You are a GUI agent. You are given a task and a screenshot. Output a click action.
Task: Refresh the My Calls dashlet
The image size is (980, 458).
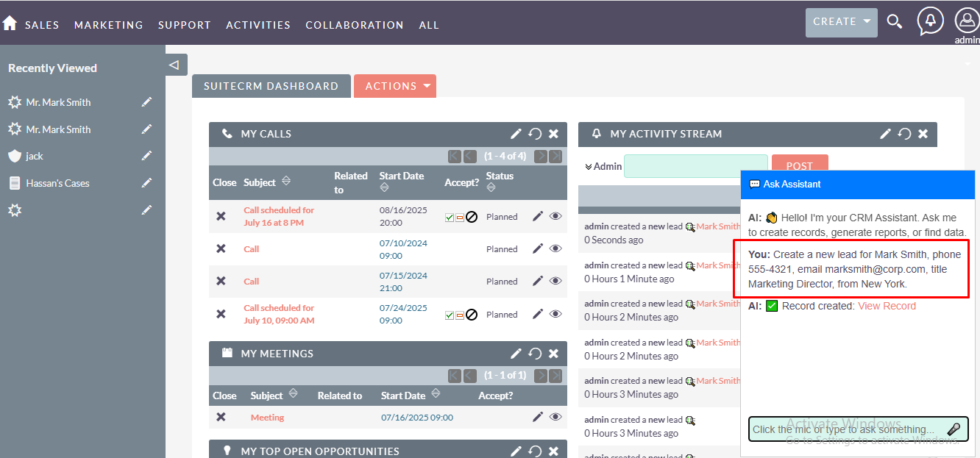[x=535, y=134]
